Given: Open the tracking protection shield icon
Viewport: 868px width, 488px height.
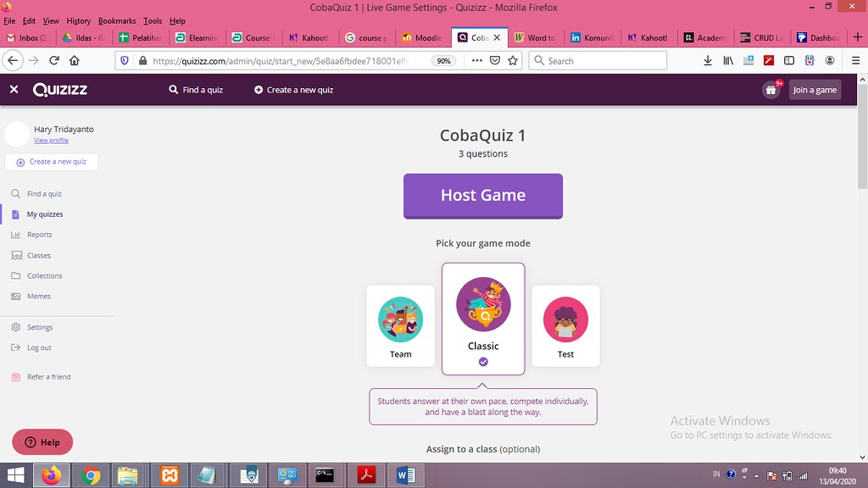Looking at the screenshot, I should tap(125, 60).
